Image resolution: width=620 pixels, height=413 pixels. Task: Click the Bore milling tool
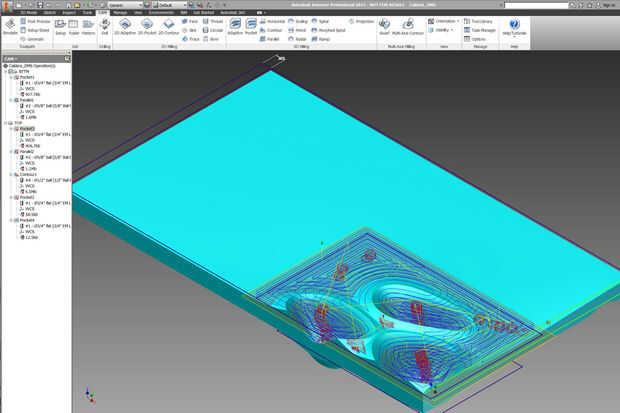[x=211, y=39]
